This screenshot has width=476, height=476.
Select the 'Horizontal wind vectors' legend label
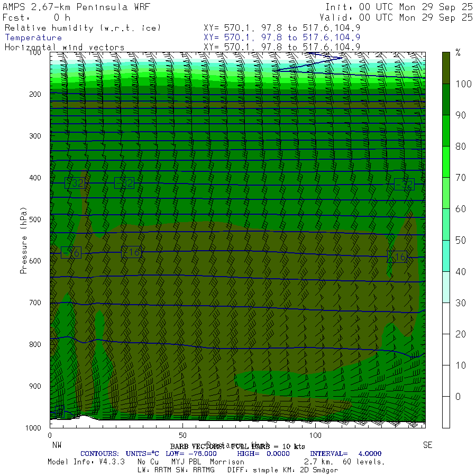pos(65,48)
